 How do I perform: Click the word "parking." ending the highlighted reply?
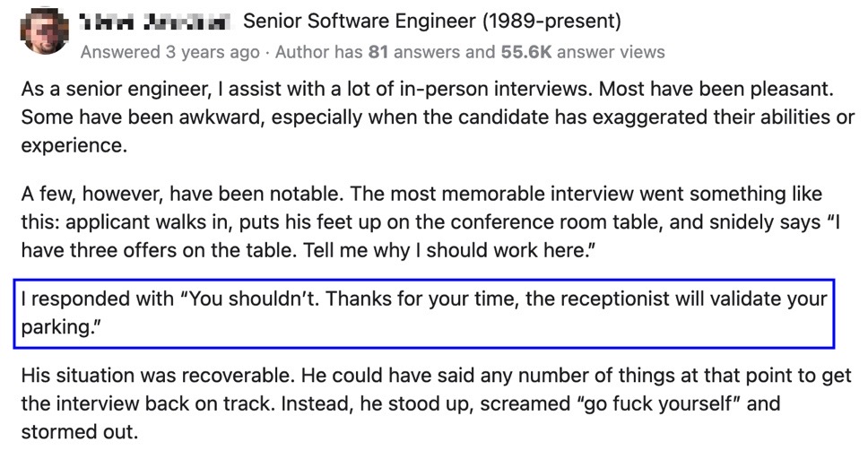(59, 326)
